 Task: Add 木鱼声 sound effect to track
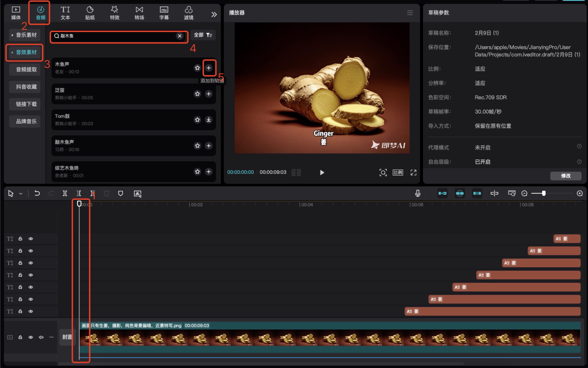tap(209, 68)
